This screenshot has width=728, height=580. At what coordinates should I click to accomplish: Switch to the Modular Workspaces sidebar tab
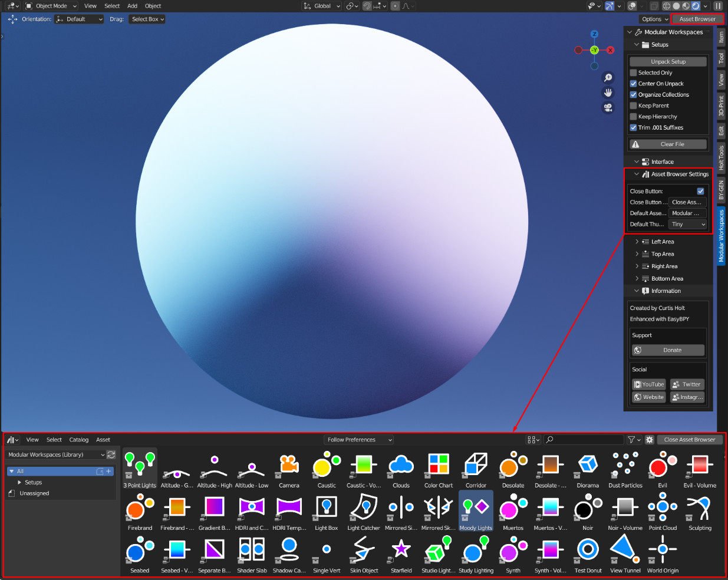[721, 236]
